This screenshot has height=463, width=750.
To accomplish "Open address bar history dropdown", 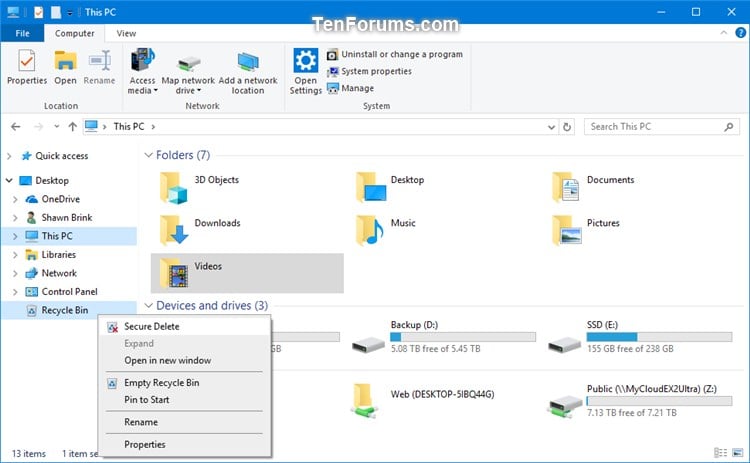I will (551, 127).
